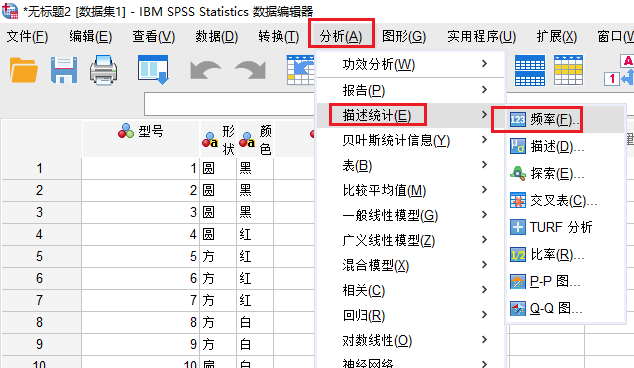Screen dimensions: 634x368
Task: Select row number 5 header
Action: pos(41,256)
